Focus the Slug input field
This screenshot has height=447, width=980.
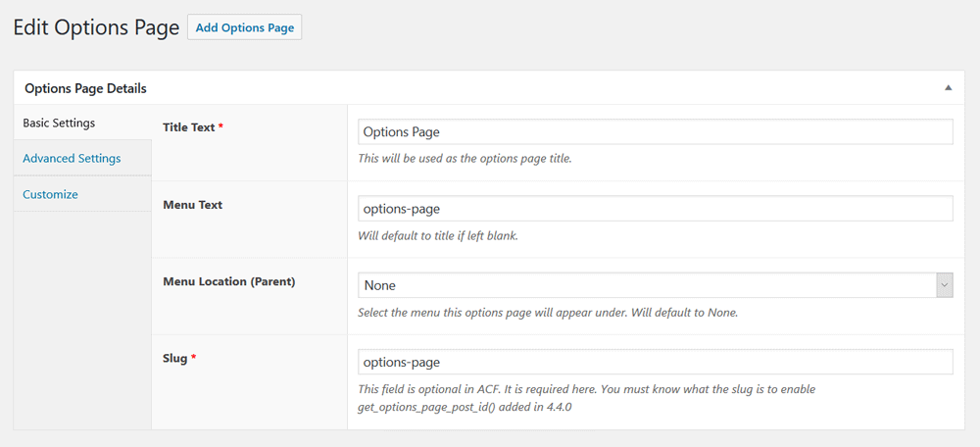pyautogui.click(x=655, y=362)
